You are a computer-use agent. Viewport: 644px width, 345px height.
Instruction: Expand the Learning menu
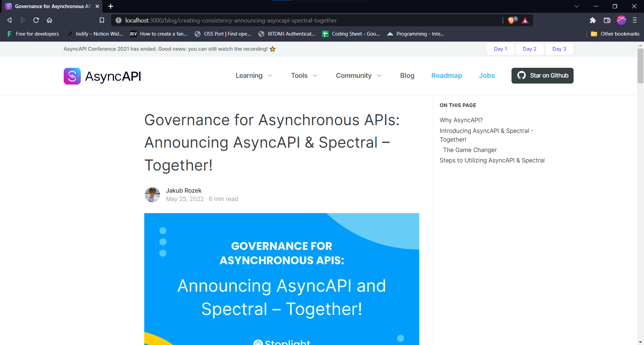pos(254,76)
